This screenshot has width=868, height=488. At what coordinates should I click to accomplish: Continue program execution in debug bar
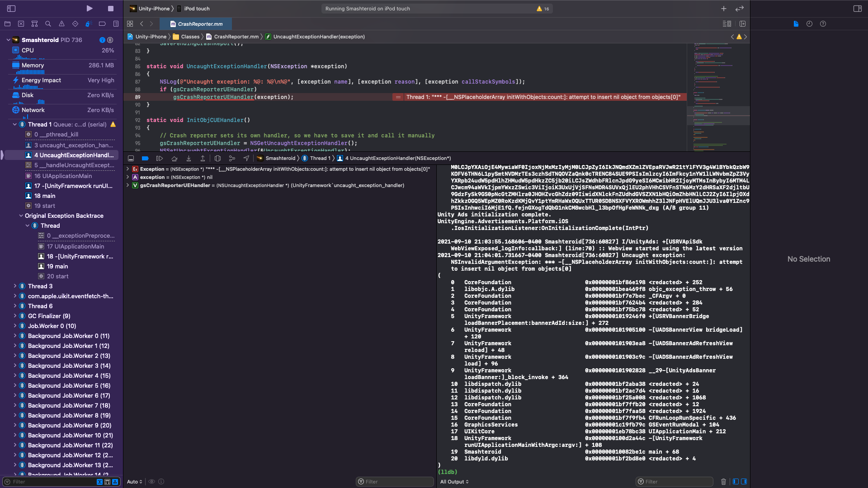159,159
